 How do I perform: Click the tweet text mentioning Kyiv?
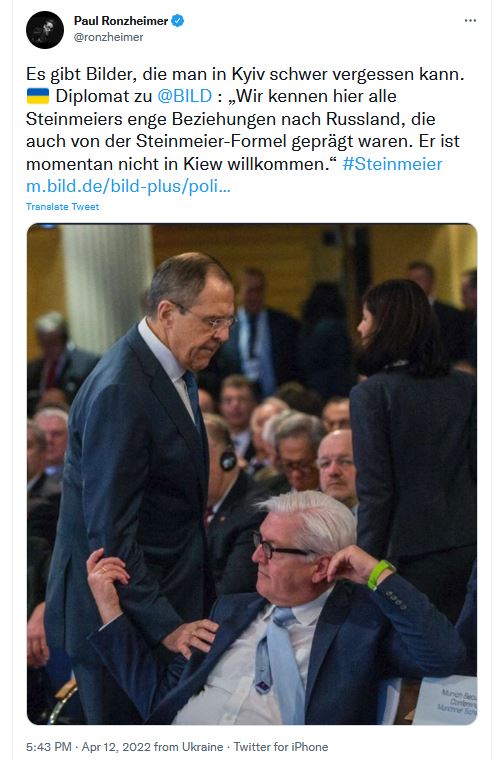click(x=245, y=74)
